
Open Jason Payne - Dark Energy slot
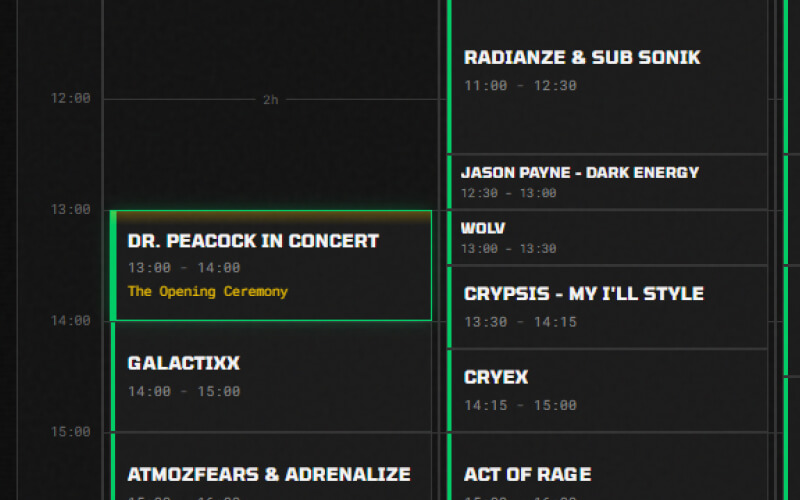[x=580, y=173]
